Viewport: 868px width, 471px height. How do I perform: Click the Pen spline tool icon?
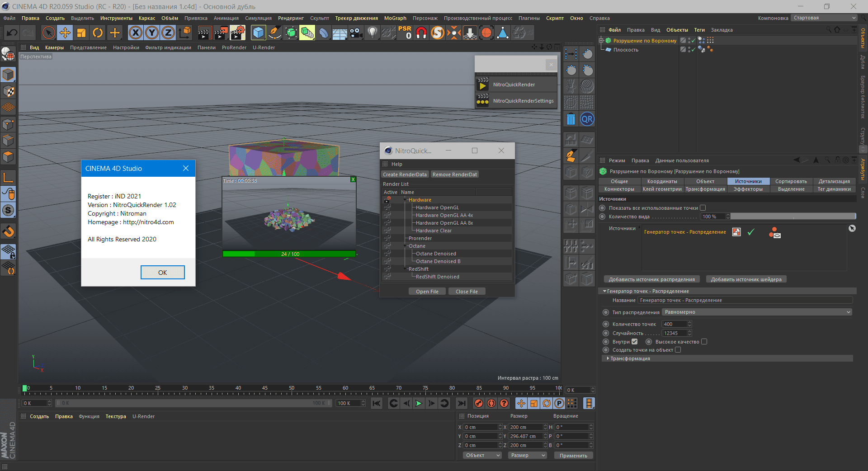(275, 33)
